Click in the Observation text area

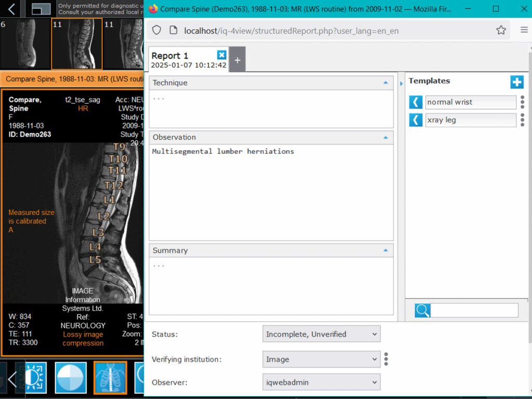pos(271,192)
